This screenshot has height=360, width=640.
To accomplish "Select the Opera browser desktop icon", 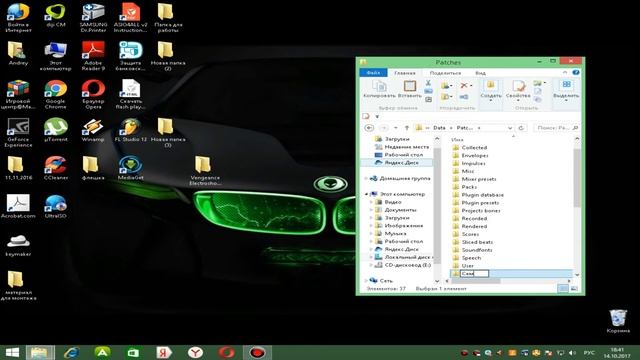I will 93,94.
